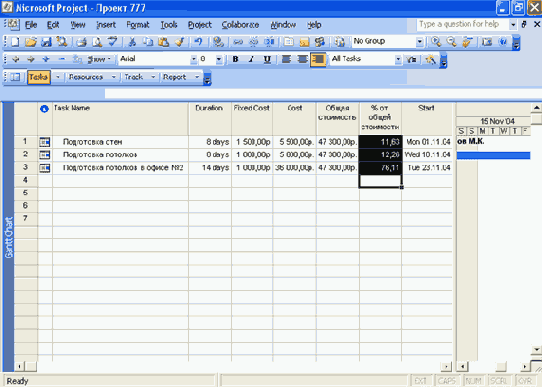Open the Insert menu
Screen dimensions: 542x387
tap(106, 25)
